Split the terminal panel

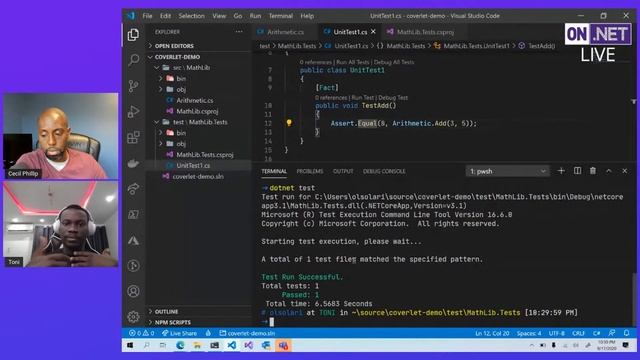pyautogui.click(x=577, y=171)
